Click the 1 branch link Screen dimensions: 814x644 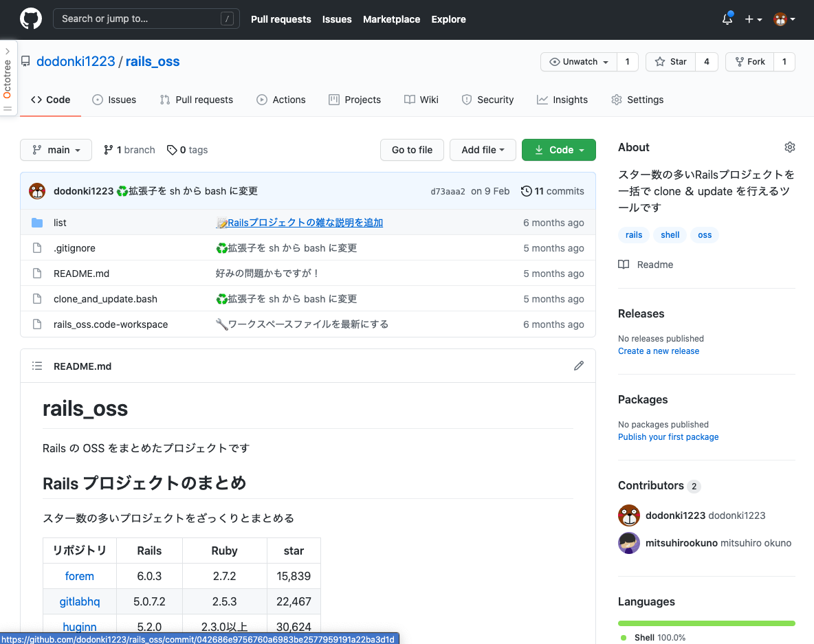[x=129, y=150]
